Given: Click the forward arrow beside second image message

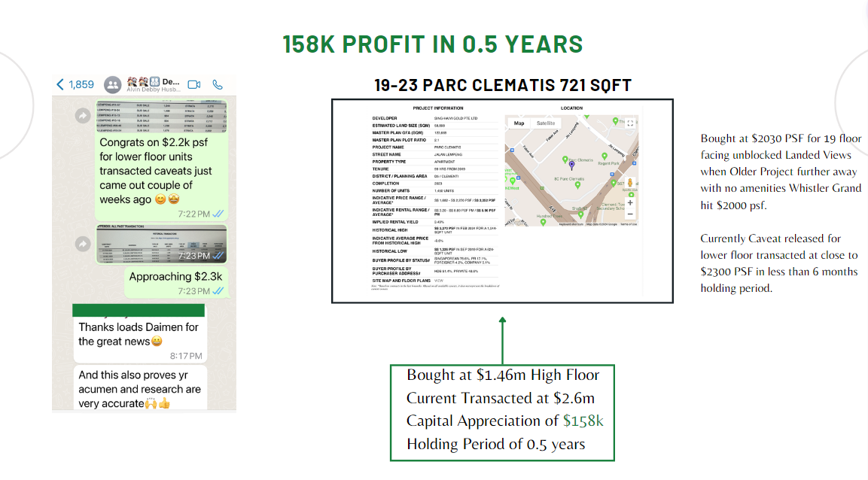Looking at the screenshot, I should click(x=83, y=244).
